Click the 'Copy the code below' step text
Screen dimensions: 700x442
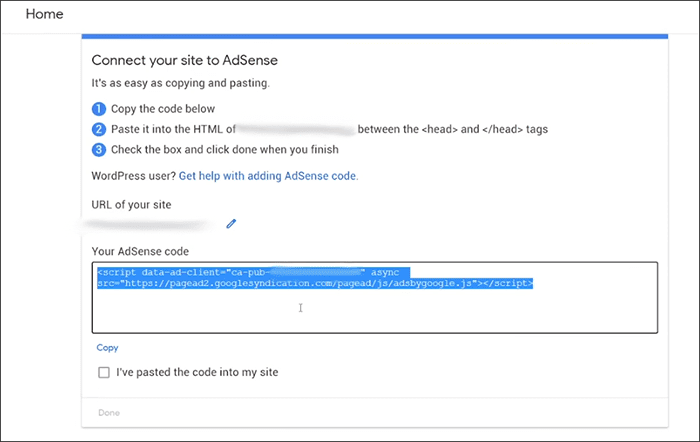pos(161,109)
